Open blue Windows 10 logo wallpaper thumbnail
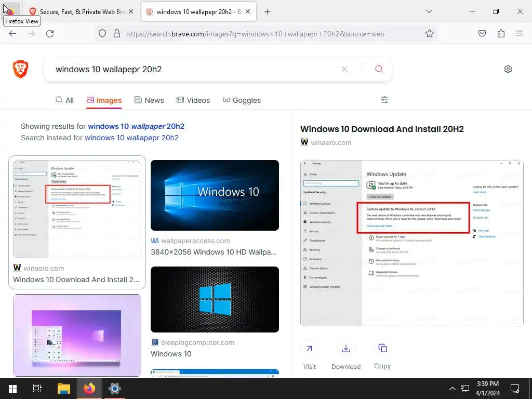532x399 pixels. 215,195
